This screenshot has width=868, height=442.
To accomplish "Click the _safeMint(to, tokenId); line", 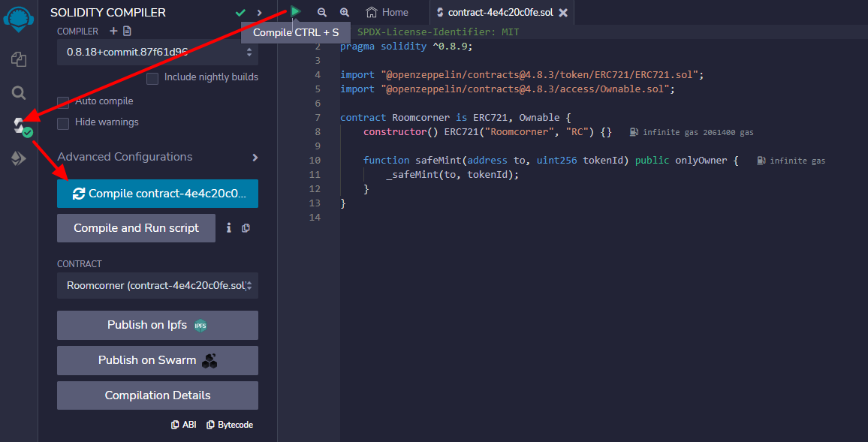I will point(453,175).
